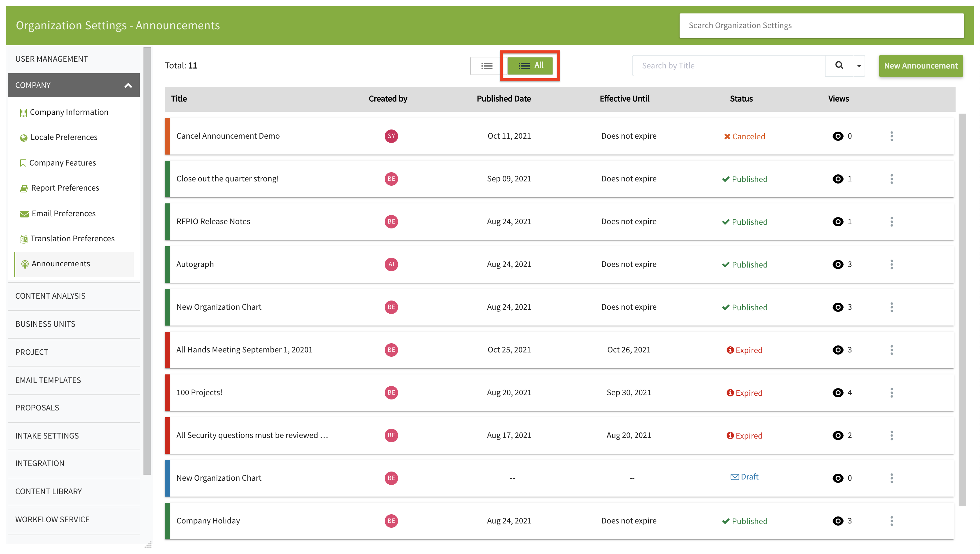
Task: Open options menu for Autograph
Action: (891, 264)
